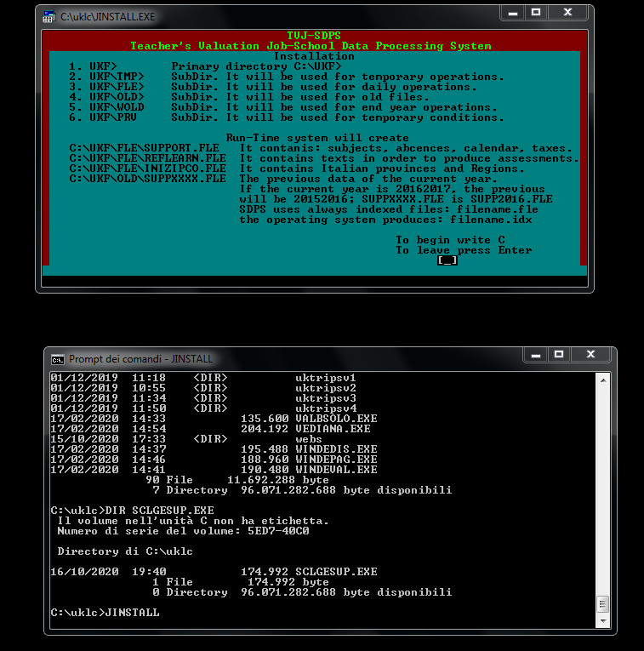Viewport: 644px width, 651px height.
Task: Click the 'To begin write C' instruction text
Action: 450,240
